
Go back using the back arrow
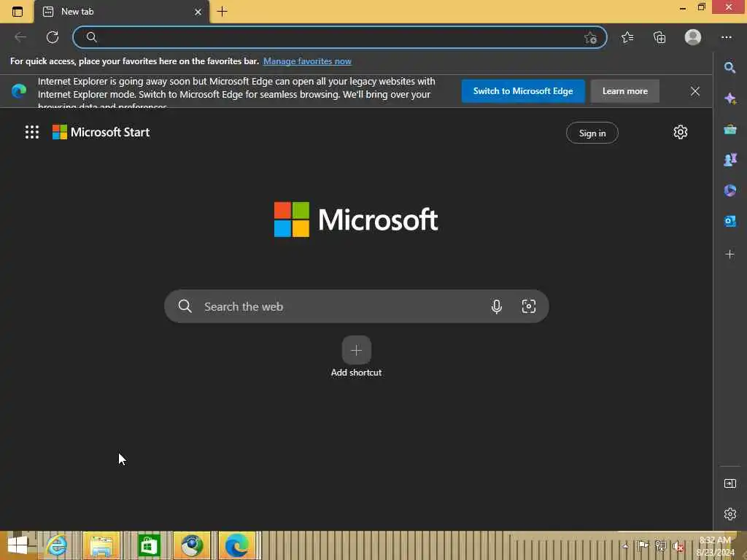20,37
